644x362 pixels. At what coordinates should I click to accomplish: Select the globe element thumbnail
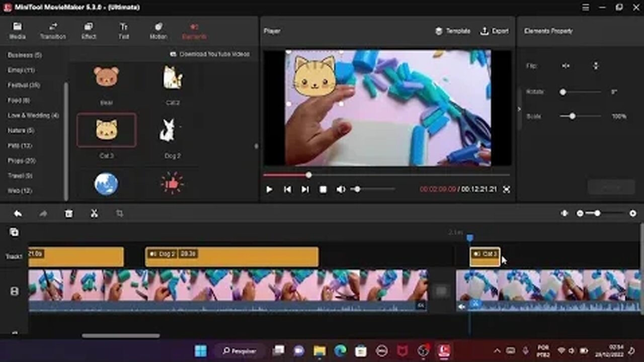(106, 184)
